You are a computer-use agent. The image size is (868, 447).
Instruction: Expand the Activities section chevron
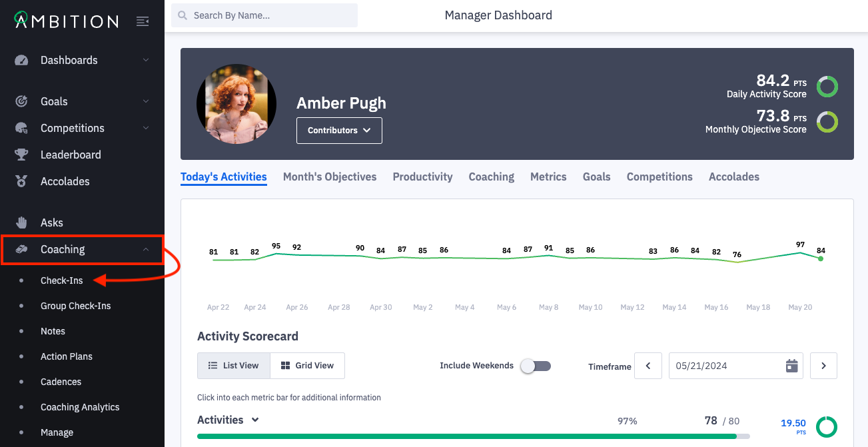255,420
